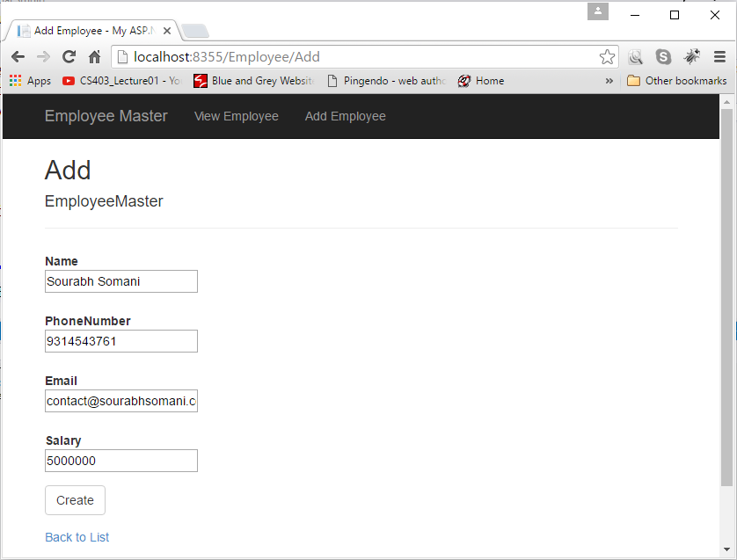Click the Name field label

tap(62, 261)
